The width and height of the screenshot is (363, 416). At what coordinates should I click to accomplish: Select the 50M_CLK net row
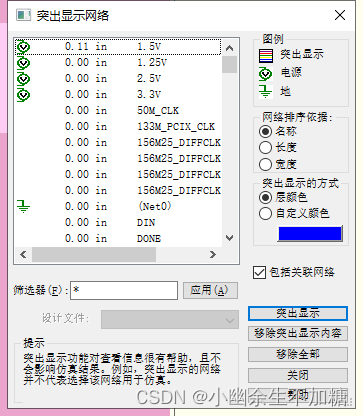(x=118, y=110)
